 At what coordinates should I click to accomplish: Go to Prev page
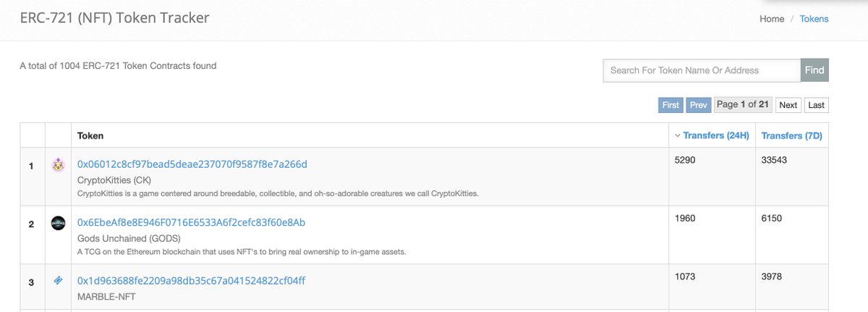click(x=698, y=105)
